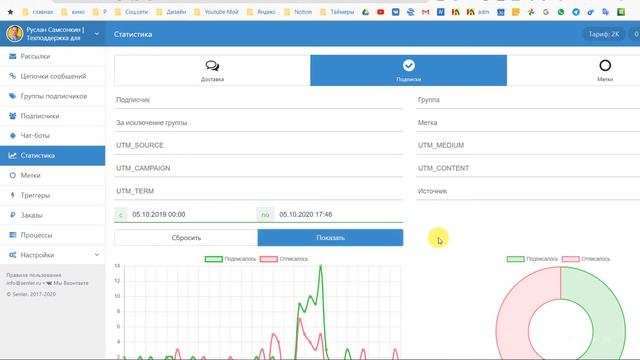Click the people icon for Подписчики
640x360 pixels.
13,116
